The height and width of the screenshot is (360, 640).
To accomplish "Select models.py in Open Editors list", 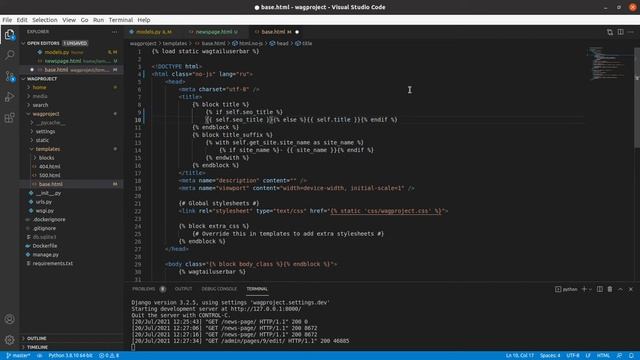I will click(x=72, y=52).
